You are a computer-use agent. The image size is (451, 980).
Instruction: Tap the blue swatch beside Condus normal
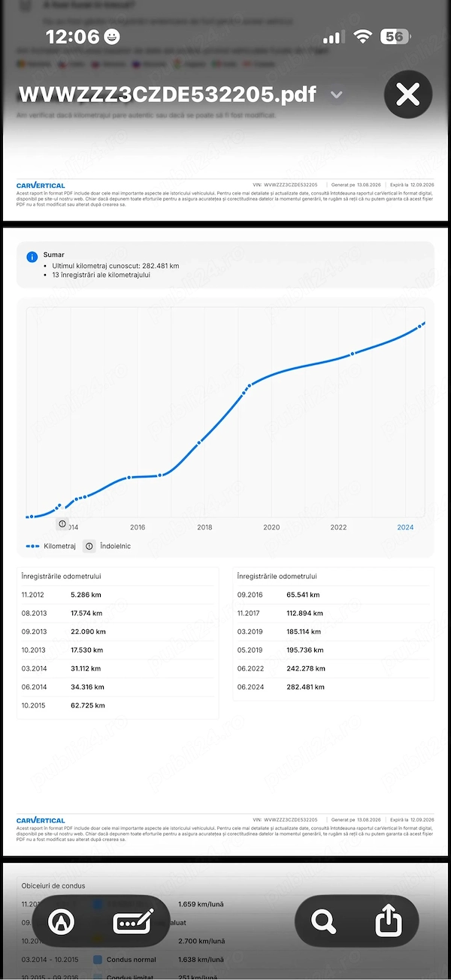[97, 959]
